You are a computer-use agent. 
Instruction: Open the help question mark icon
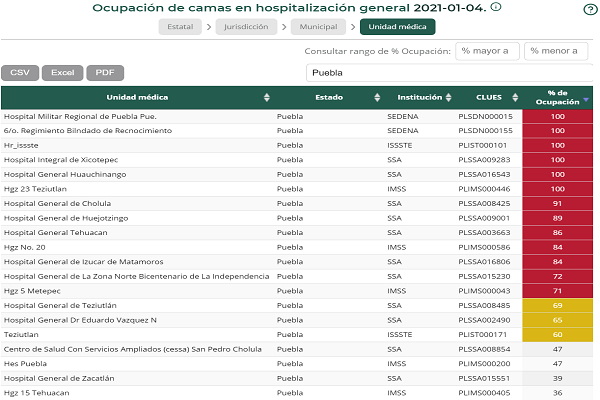pyautogui.click(x=590, y=9)
